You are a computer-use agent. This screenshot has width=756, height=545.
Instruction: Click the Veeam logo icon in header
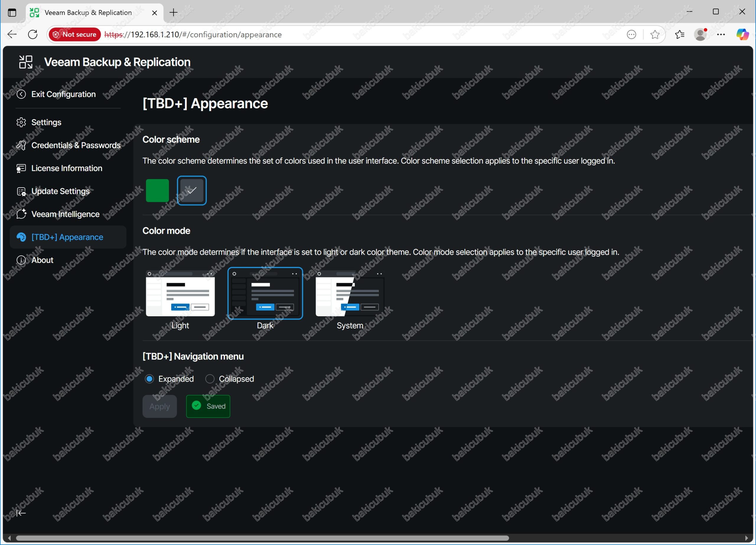26,62
